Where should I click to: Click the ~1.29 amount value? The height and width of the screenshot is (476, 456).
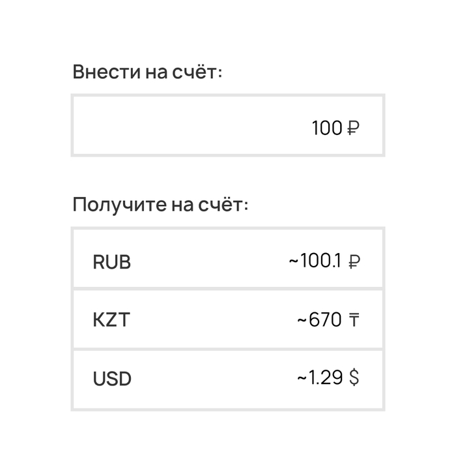point(319,378)
